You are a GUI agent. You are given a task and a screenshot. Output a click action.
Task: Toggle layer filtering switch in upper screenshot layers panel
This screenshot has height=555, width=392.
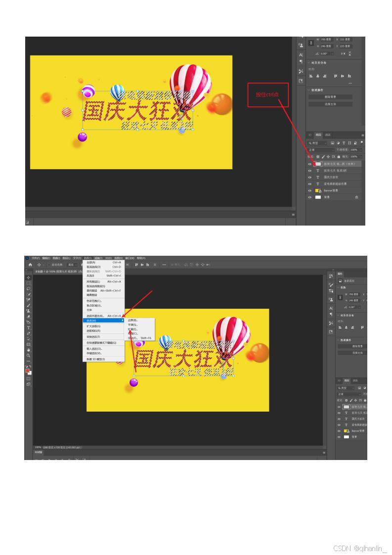(361, 142)
